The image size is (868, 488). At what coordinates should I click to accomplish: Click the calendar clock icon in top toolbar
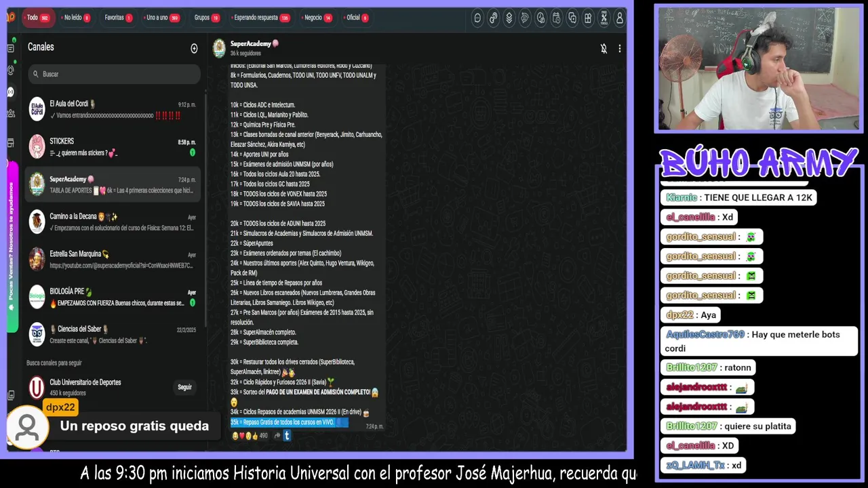point(556,18)
